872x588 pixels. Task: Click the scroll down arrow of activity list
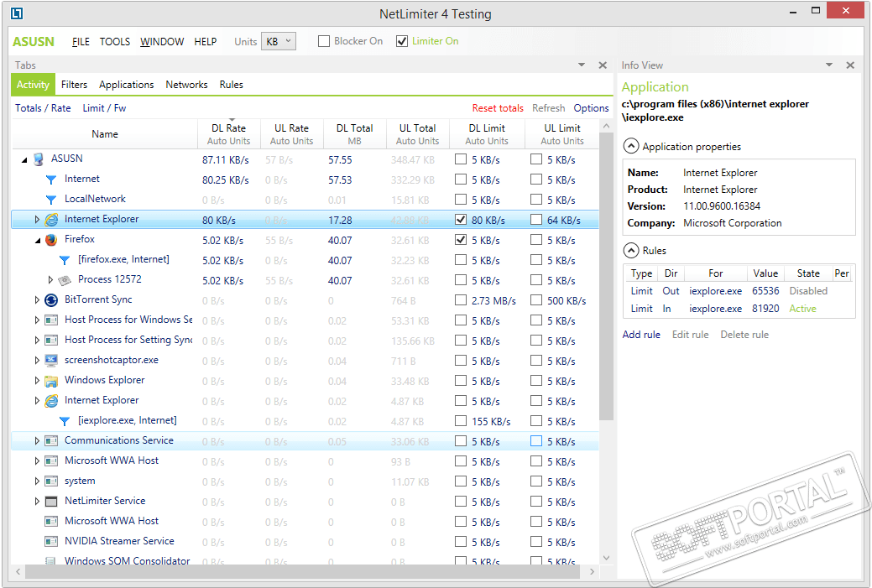click(x=606, y=558)
